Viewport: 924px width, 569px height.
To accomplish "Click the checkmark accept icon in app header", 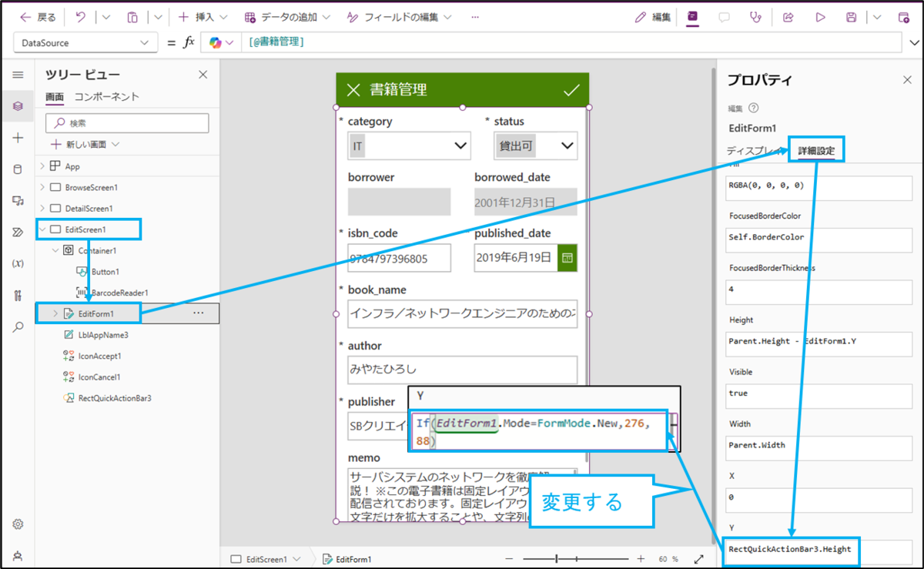I will click(x=571, y=90).
